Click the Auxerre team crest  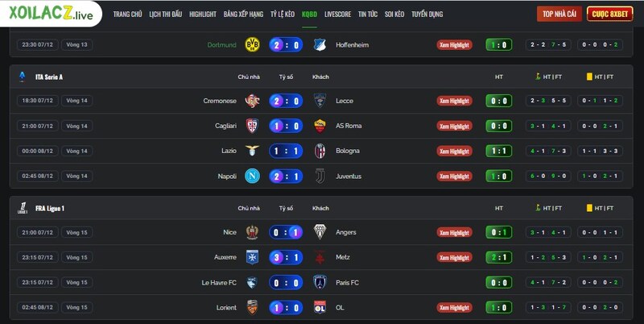(x=252, y=257)
